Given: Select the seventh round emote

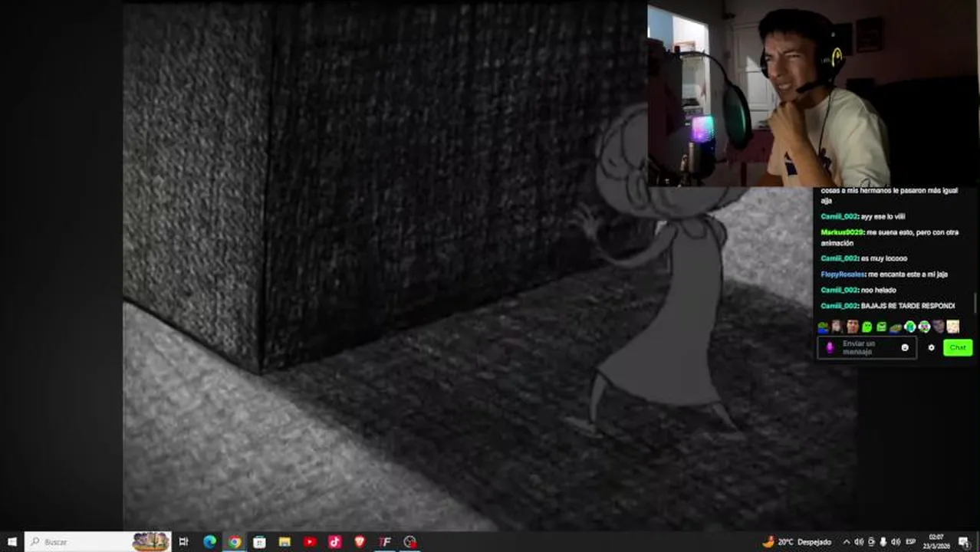Looking at the screenshot, I should tap(909, 327).
